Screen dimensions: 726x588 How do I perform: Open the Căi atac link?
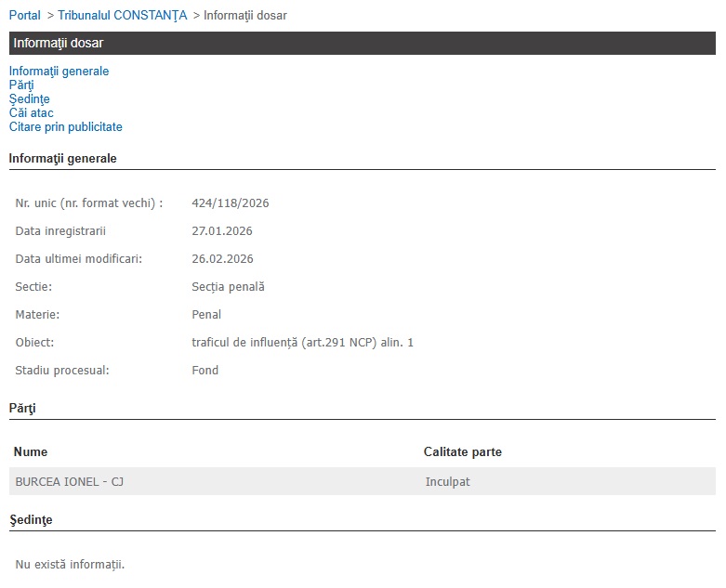pyautogui.click(x=31, y=113)
